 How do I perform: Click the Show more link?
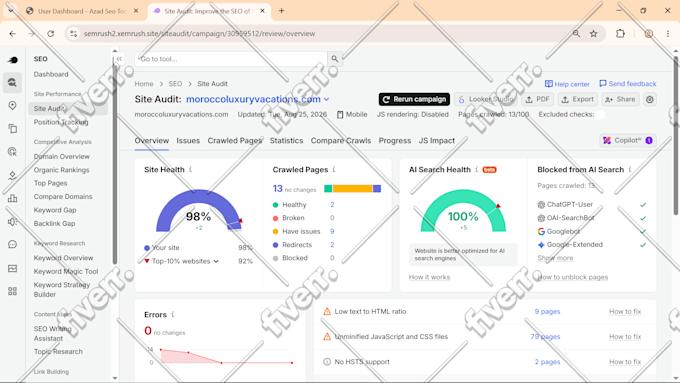555,258
